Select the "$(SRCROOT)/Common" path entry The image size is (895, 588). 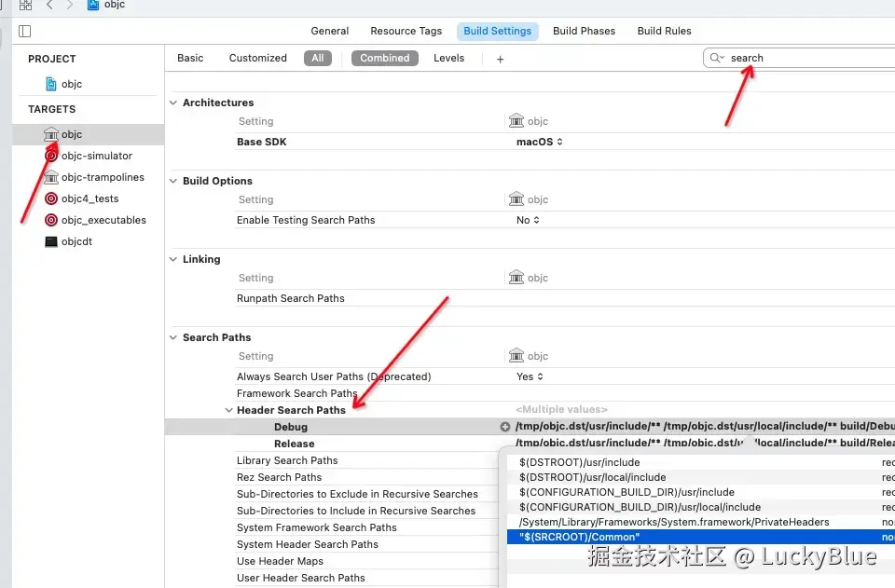pos(701,537)
